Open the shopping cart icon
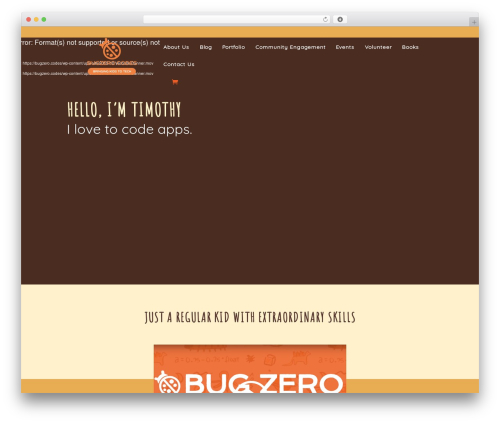 point(175,82)
